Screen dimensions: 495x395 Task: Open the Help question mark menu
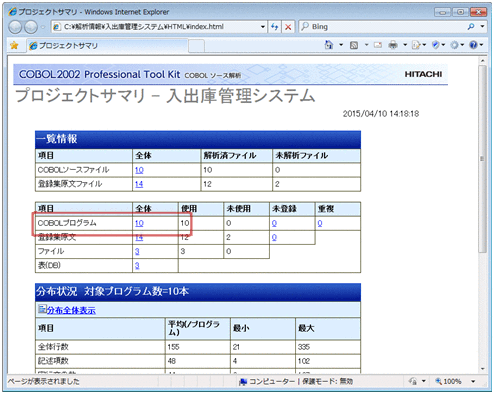[476, 45]
